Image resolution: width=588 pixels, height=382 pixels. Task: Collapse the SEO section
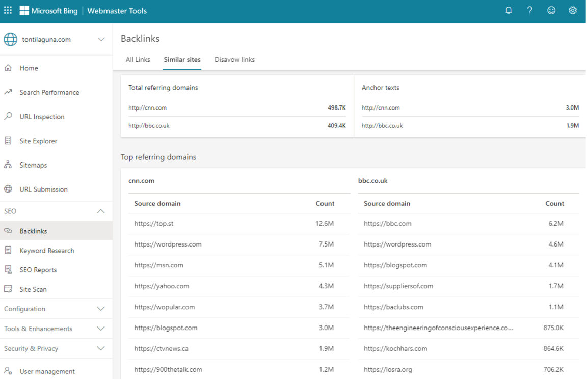pos(101,211)
